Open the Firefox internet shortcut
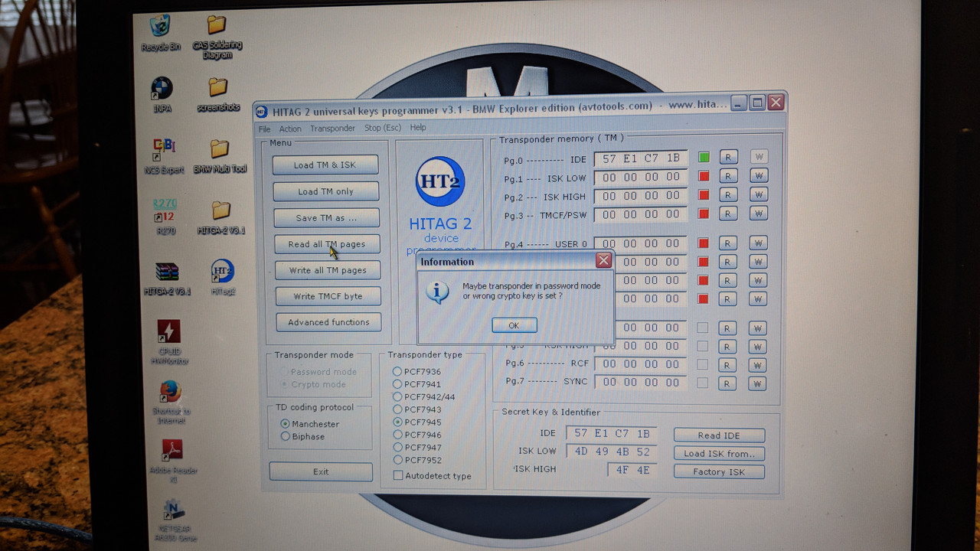This screenshot has height=551, width=980. 171,403
